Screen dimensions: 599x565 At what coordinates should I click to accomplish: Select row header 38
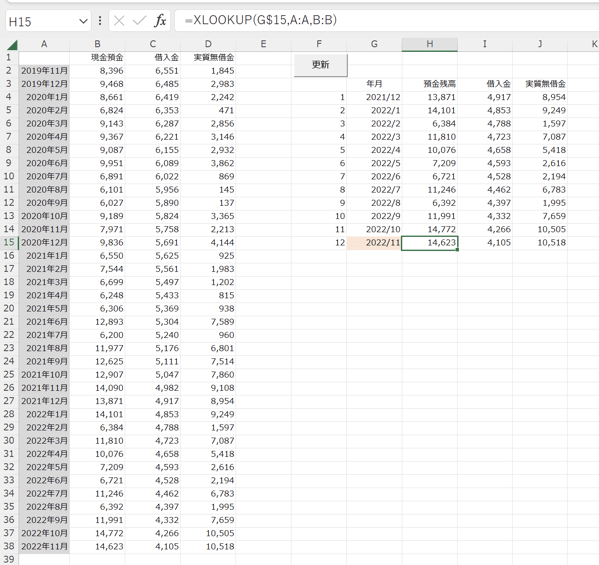[9, 546]
